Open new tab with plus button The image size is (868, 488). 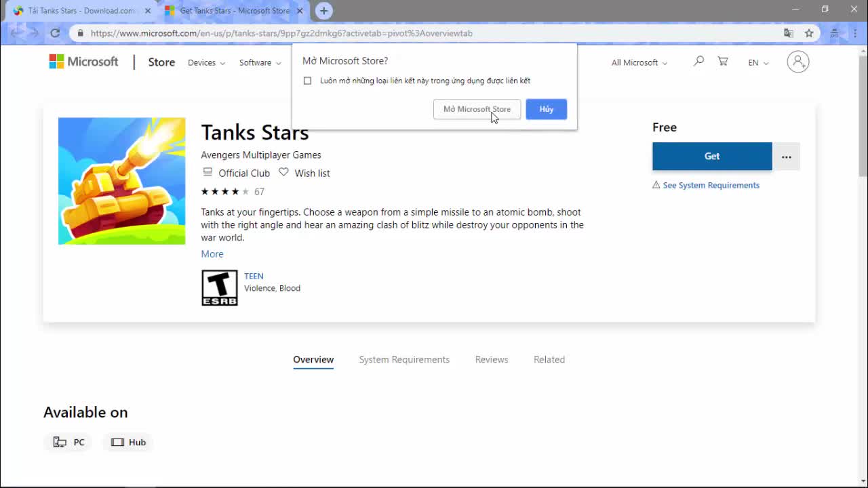pyautogui.click(x=324, y=11)
